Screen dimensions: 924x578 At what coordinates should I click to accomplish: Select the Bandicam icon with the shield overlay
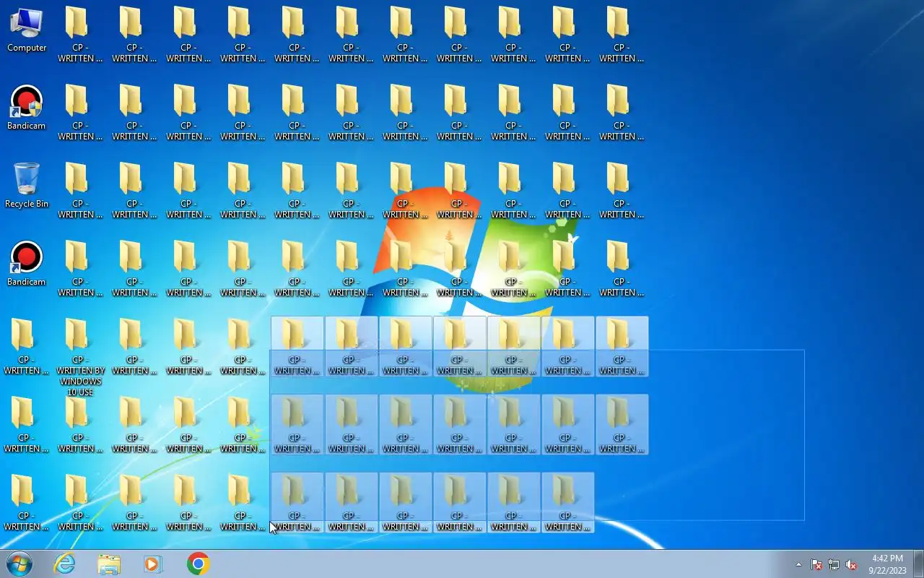[27, 108]
